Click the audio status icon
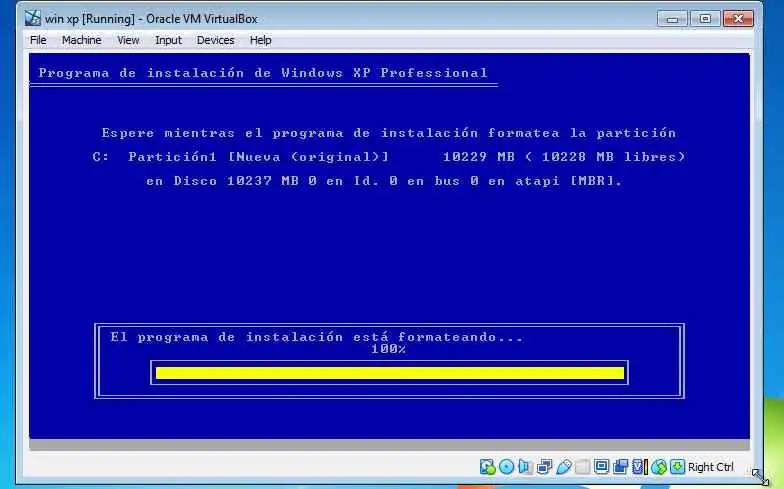This screenshot has width=784, height=489. point(525,467)
